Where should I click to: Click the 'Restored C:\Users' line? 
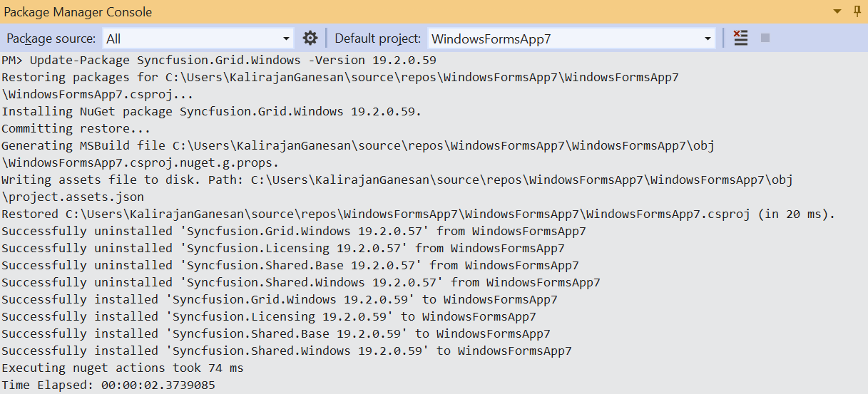coord(419,214)
